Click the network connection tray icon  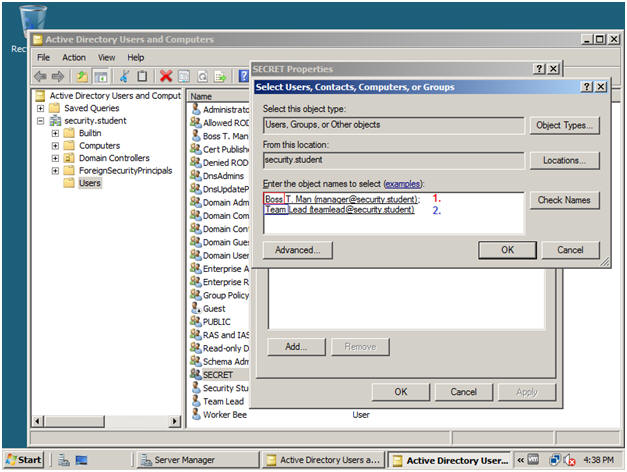(x=555, y=460)
